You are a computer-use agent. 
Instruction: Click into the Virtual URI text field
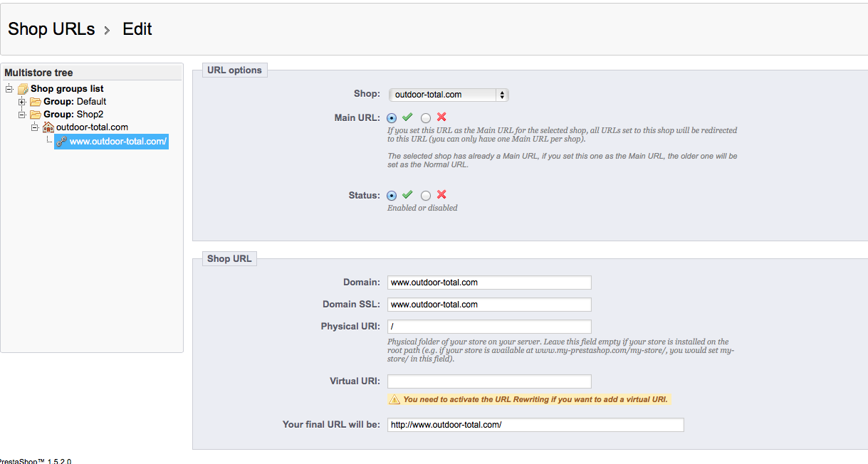coord(489,381)
